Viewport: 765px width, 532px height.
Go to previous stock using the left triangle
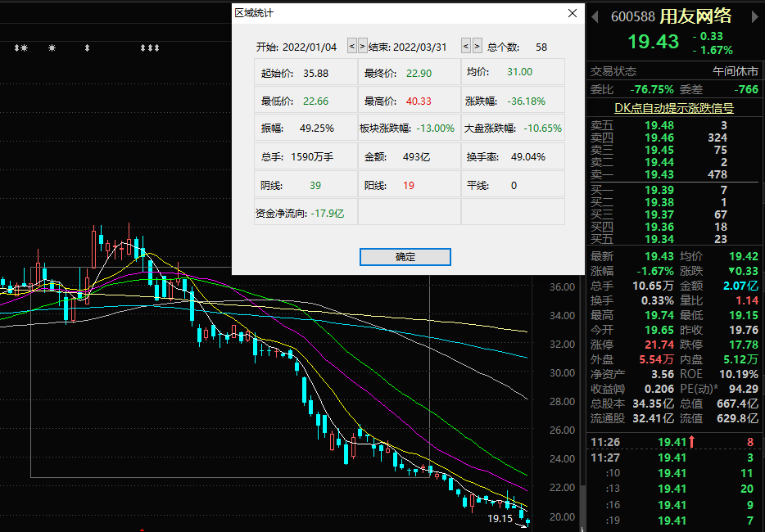(x=595, y=16)
